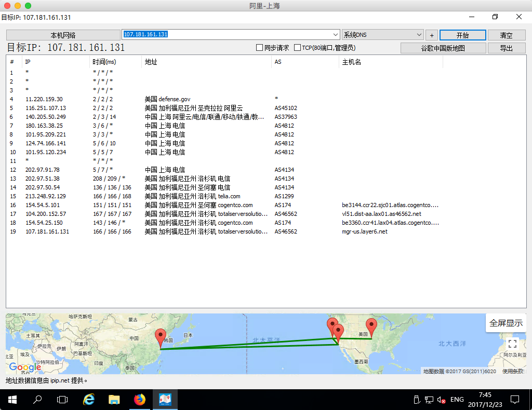Toggle the map fullscreen expand icon
532x410 pixels.
[x=513, y=344]
